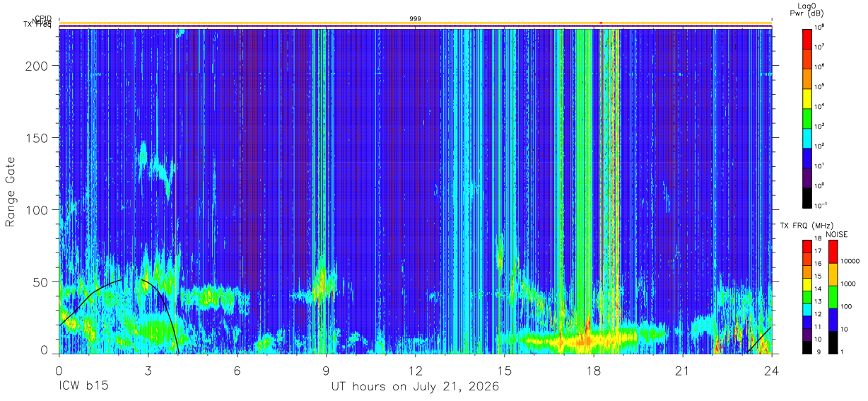868x401 pixels.
Task: Click the 'Range Gate' y-axis label
Action: (11, 192)
